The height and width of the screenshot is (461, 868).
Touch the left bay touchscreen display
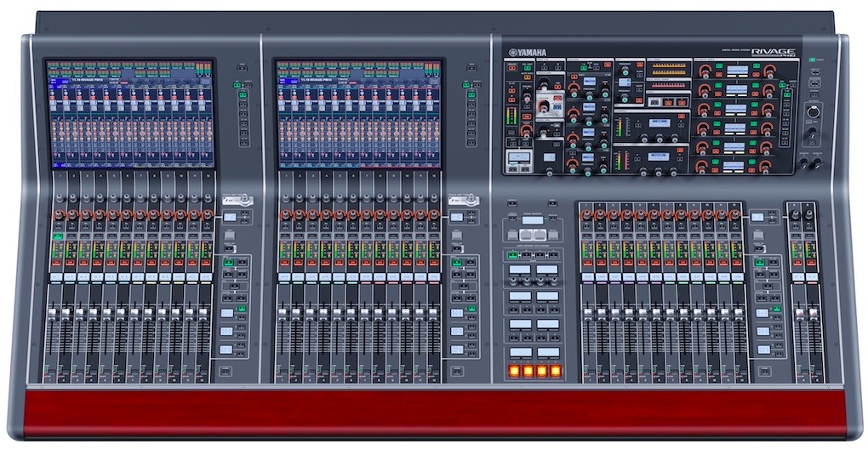(x=129, y=114)
